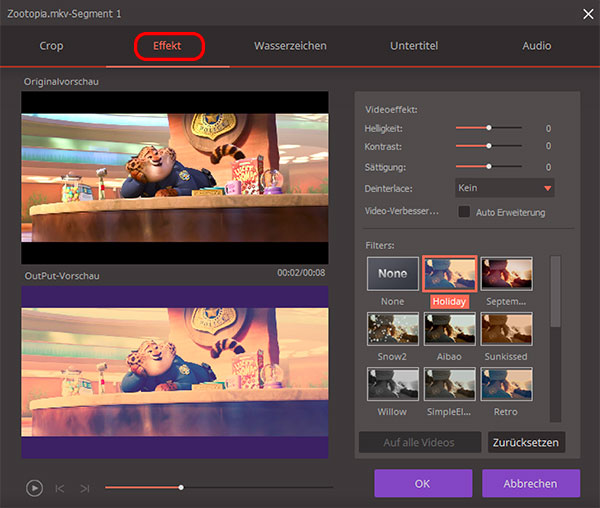Click the Abbrechen button
600x508 pixels.
coord(531,484)
